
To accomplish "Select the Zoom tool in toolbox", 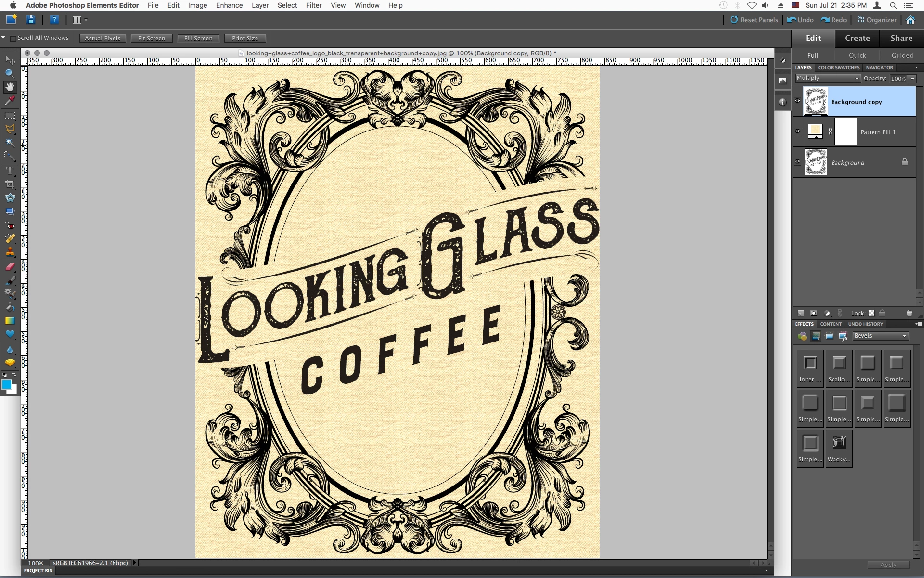I will 10,73.
